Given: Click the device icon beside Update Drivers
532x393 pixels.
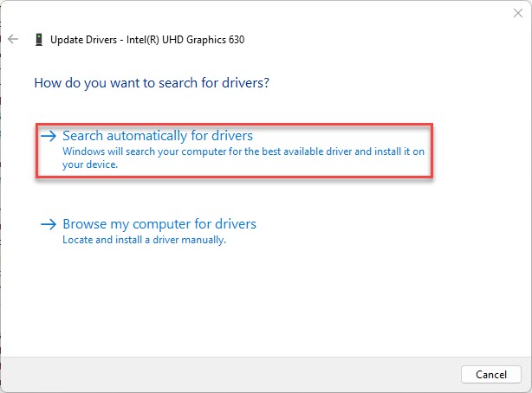Looking at the screenshot, I should pos(39,40).
